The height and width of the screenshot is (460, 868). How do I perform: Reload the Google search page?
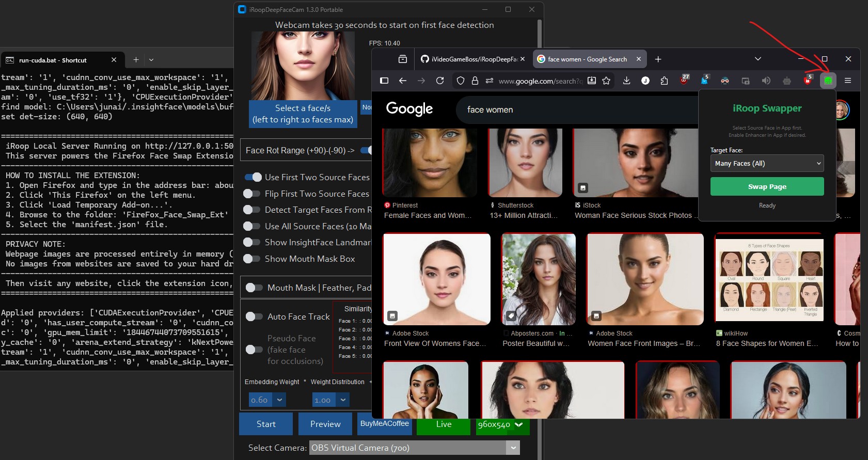[440, 81]
